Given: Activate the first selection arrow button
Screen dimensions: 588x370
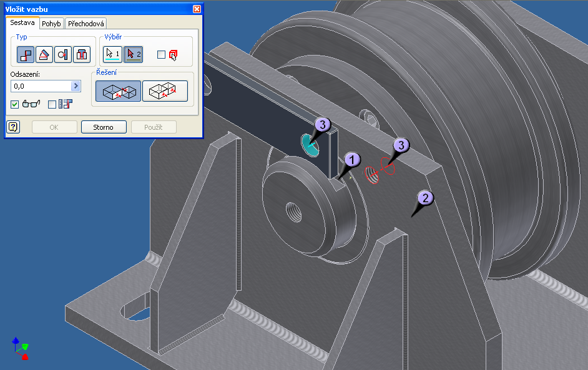Looking at the screenshot, I should click(x=112, y=55).
